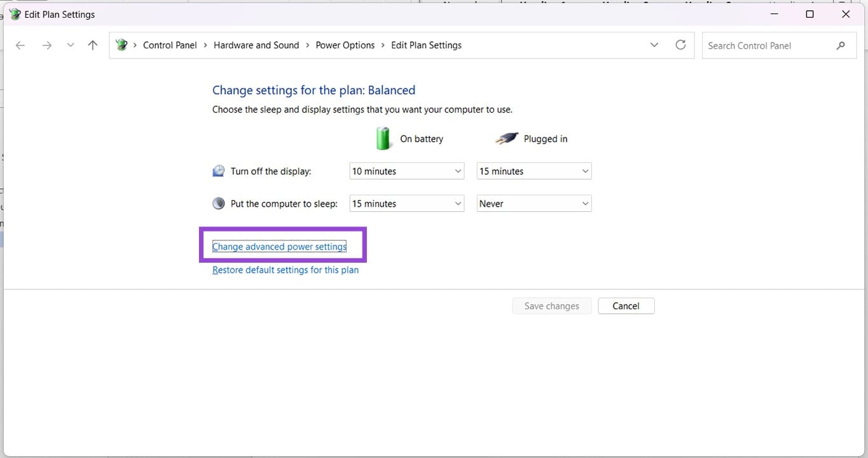Open Change advanced power settings
This screenshot has height=458, width=868.
[x=279, y=246]
